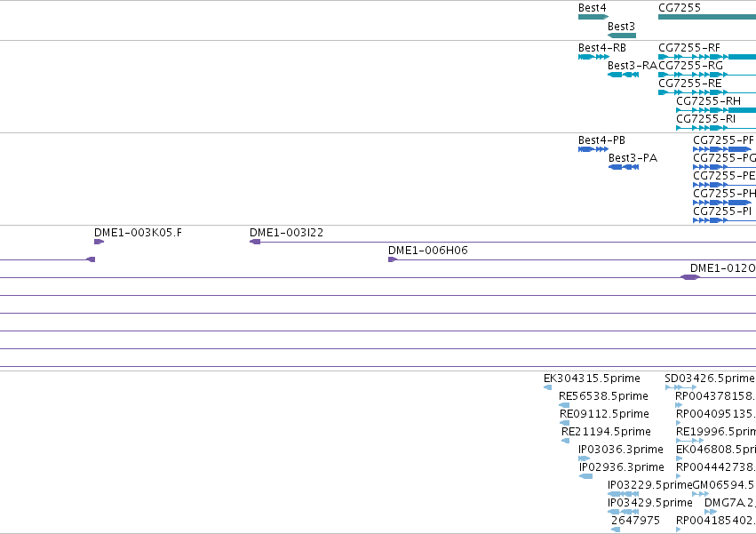Select the Best3-RA transcript glyph

pyautogui.click(x=623, y=75)
